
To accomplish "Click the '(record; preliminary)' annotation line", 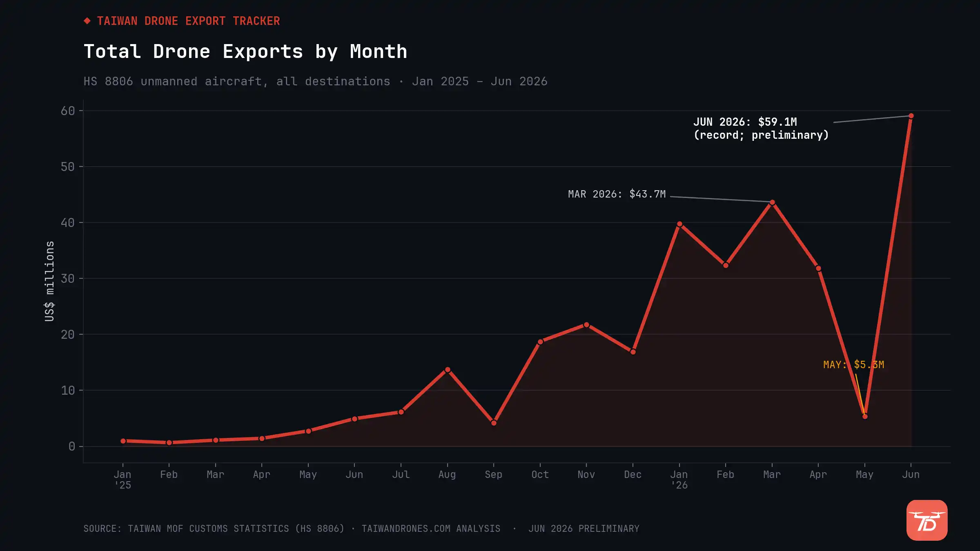I will [761, 135].
